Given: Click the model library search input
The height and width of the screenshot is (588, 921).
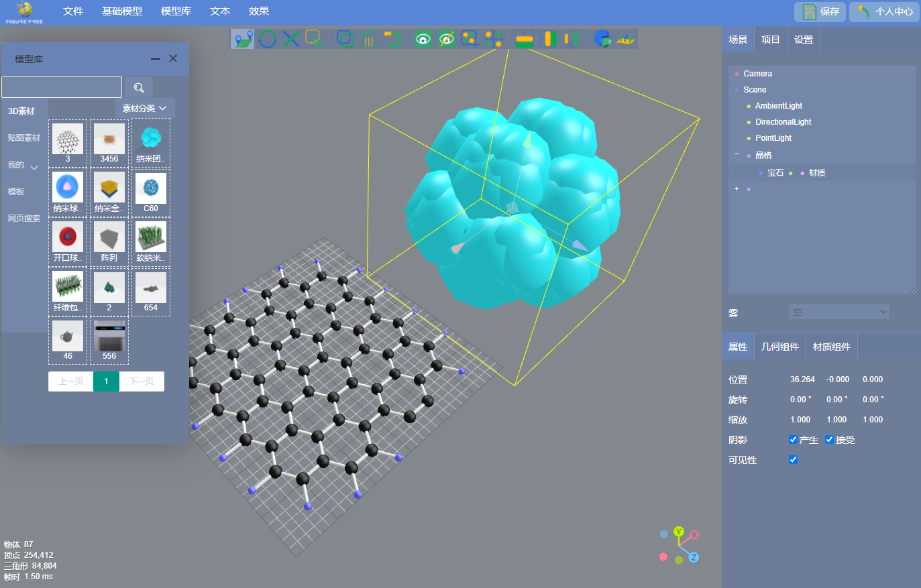Looking at the screenshot, I should click(x=62, y=87).
